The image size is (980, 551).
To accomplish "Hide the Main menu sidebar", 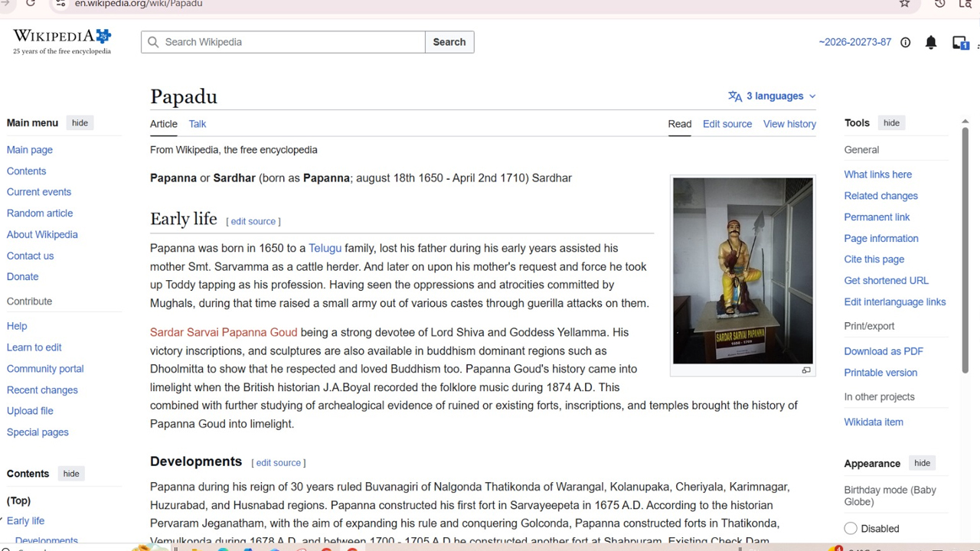I will coord(80,123).
